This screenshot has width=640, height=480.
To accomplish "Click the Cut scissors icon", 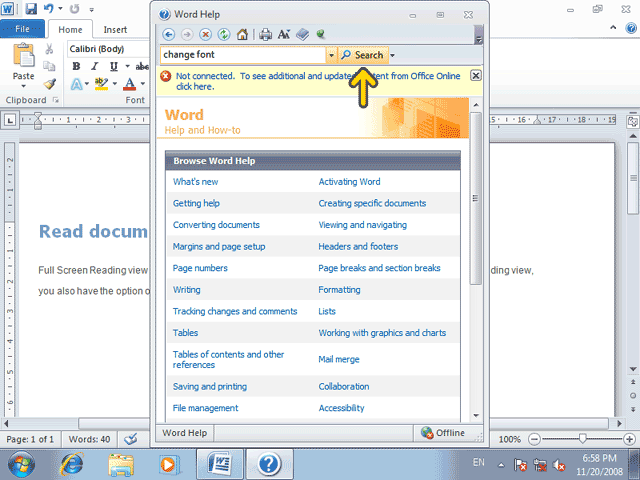I will (x=49, y=49).
